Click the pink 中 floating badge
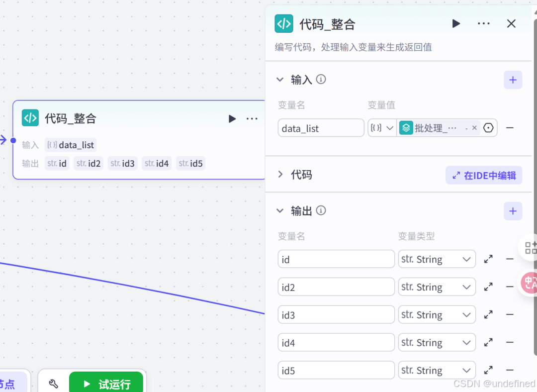The height and width of the screenshot is (392, 537). coord(530,283)
